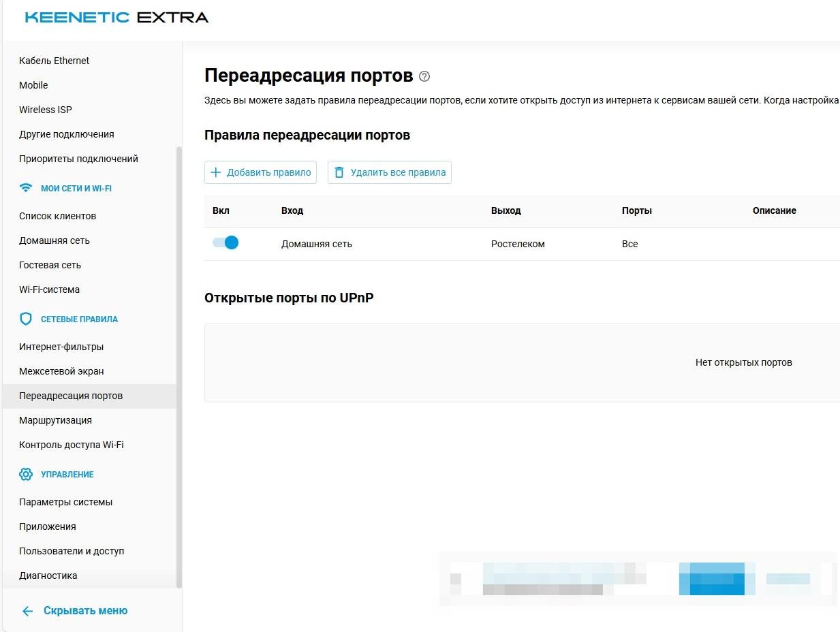
Task: Open Список клиентов page
Action: [57, 216]
